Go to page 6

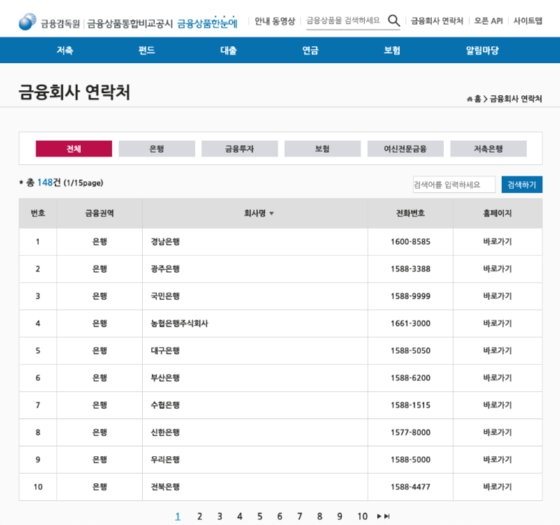pos(280,516)
